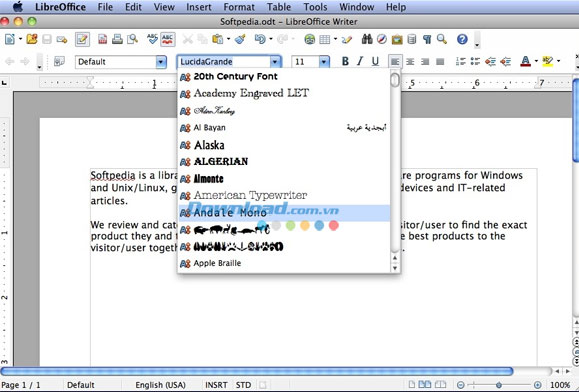
Task: Run Spelling and Grammar check icon
Action: pyautogui.click(x=152, y=39)
